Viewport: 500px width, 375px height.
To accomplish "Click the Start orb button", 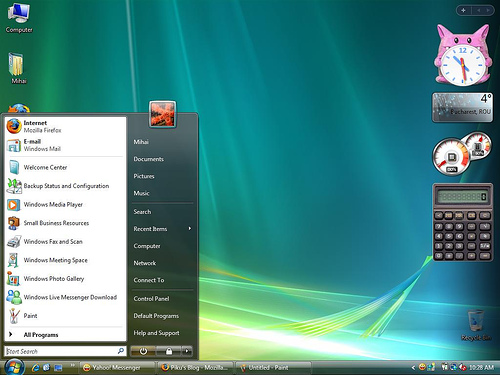I will pos(14,367).
